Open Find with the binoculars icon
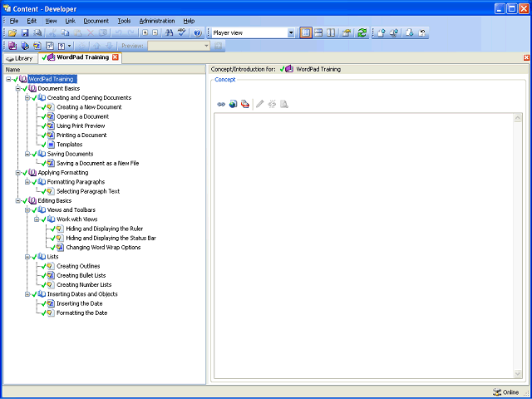The image size is (532, 399). [169, 33]
